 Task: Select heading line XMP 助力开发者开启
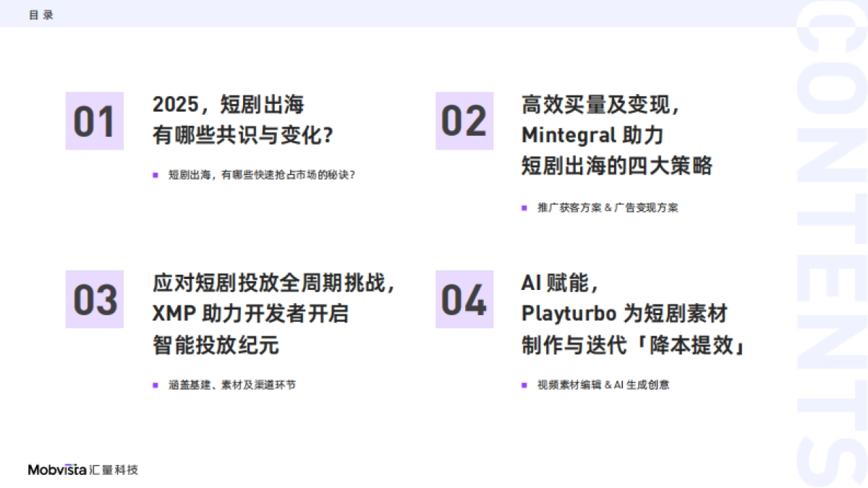pos(250,314)
